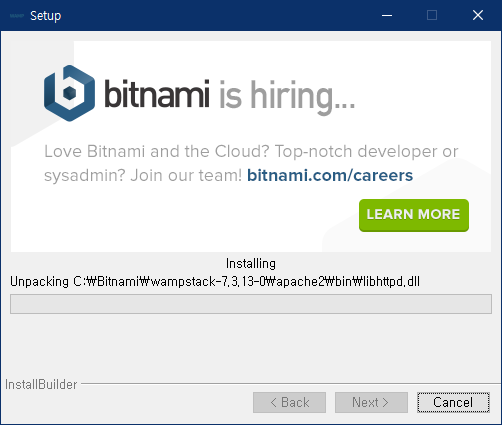
Task: Click the green LEARN MORE button
Action: tap(414, 215)
